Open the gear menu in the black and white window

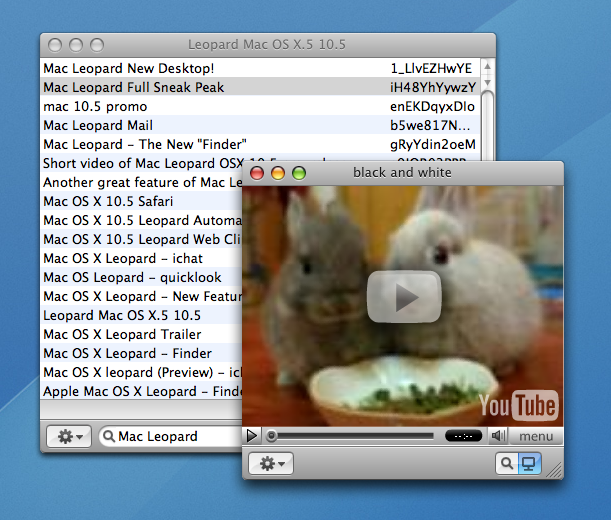(x=271, y=463)
